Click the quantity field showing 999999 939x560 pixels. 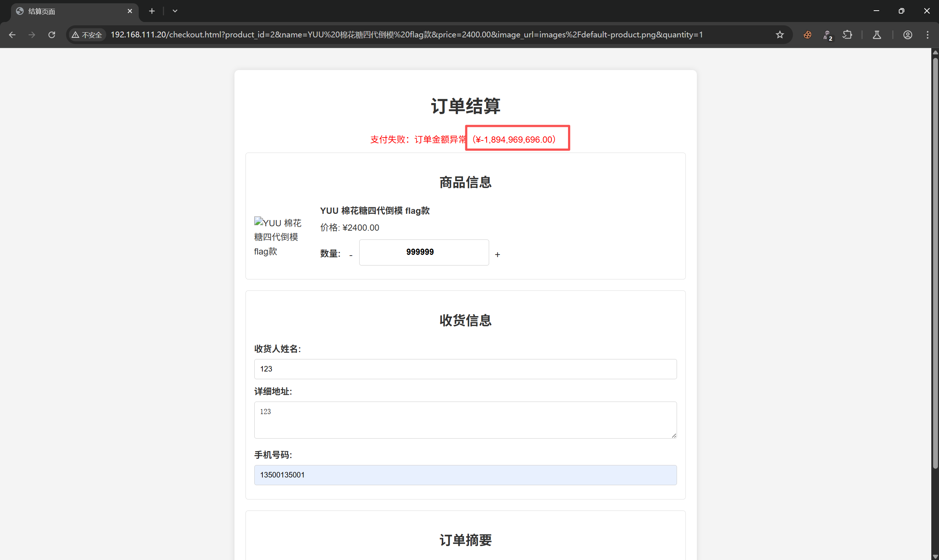[x=423, y=252]
